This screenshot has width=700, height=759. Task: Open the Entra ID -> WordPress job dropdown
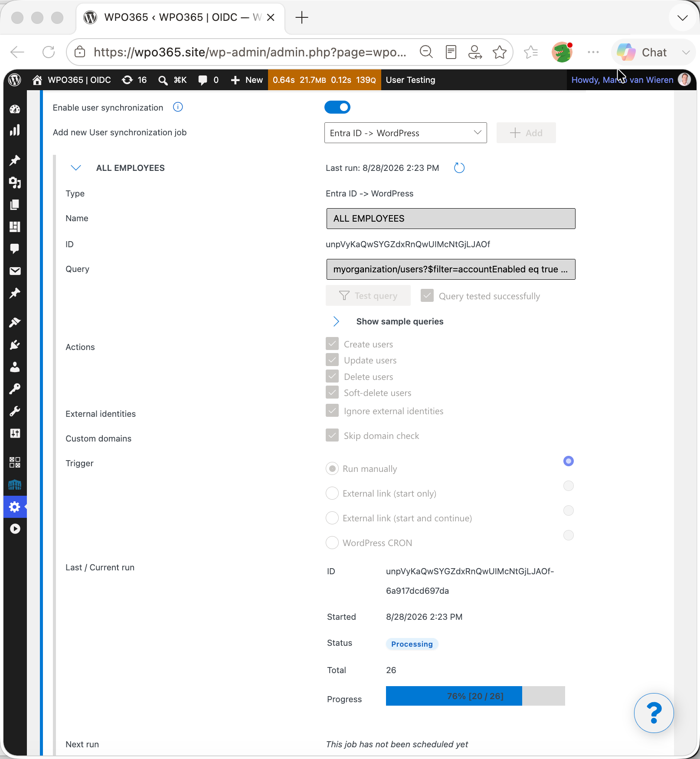click(406, 133)
